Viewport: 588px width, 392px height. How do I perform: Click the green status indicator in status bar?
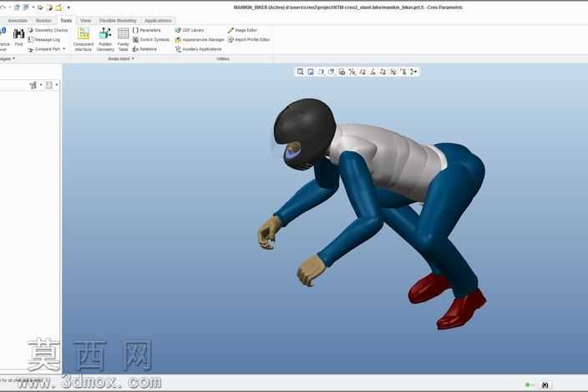point(528,384)
